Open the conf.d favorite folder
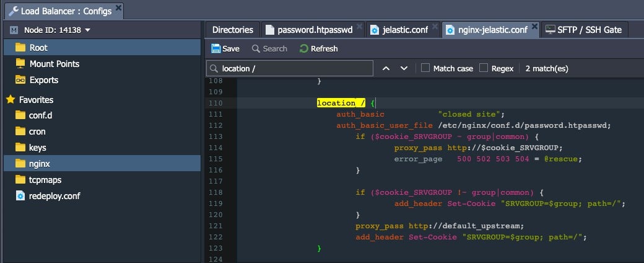Screen dimensions: 644x263 pos(40,115)
